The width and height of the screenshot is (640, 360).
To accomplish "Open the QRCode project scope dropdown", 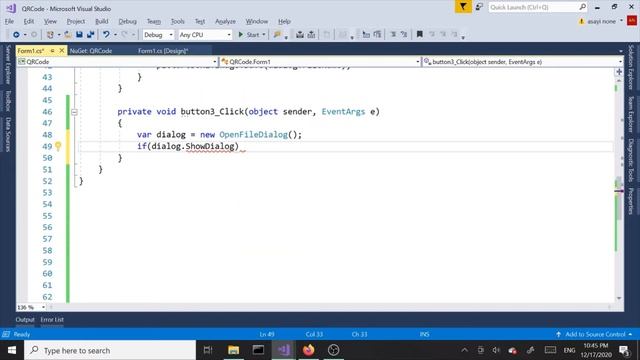I will 117,62.
